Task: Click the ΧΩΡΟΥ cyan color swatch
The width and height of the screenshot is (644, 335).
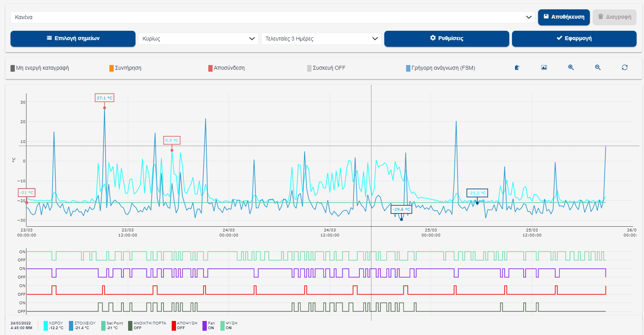Action: click(x=46, y=326)
